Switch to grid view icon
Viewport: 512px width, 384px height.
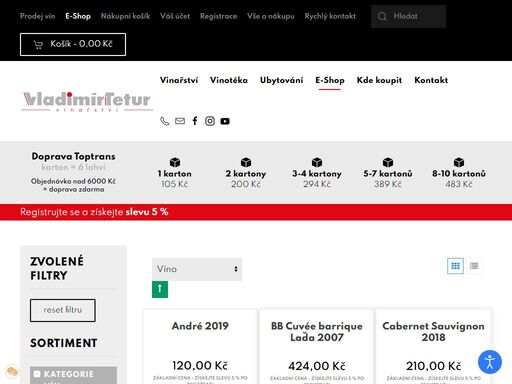pyautogui.click(x=455, y=266)
